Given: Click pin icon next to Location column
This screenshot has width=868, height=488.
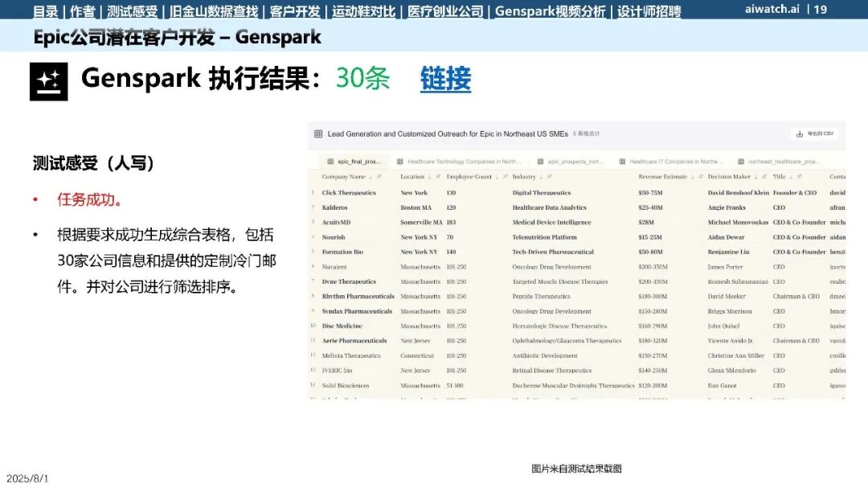Looking at the screenshot, I should (x=438, y=177).
